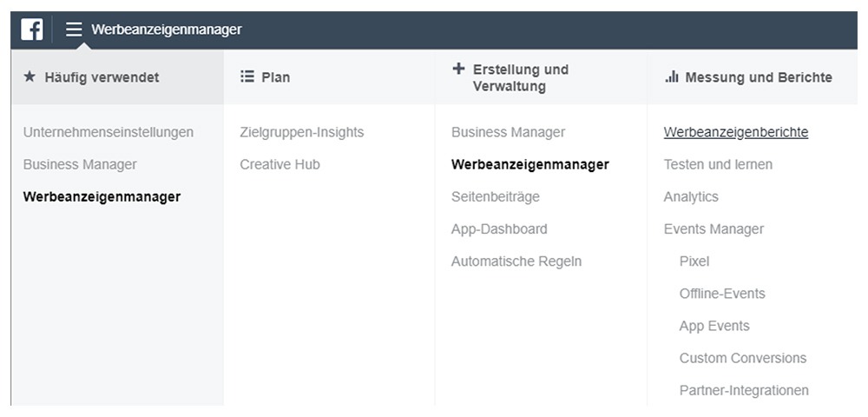The height and width of the screenshot is (417, 868).
Task: Open Automatische Regeln
Action: tap(516, 261)
